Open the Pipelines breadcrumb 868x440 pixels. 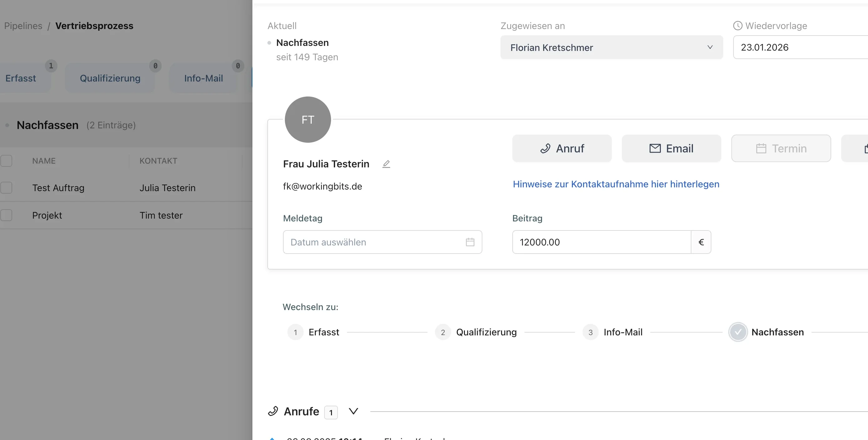click(22, 26)
